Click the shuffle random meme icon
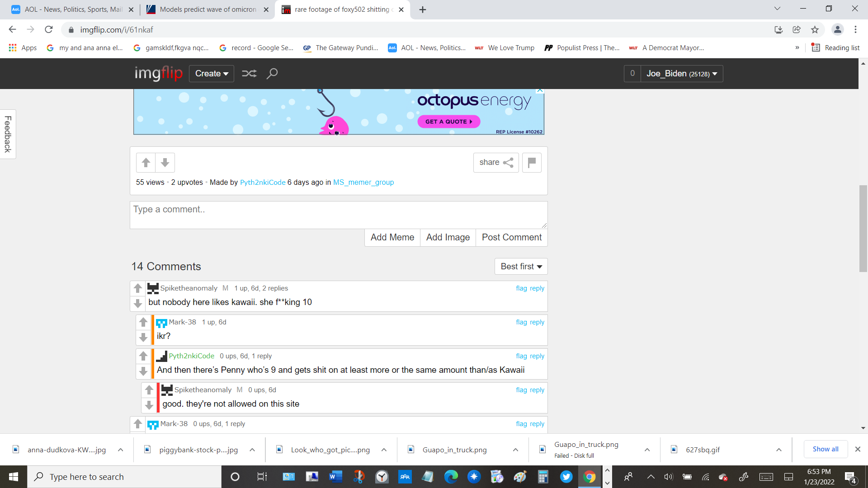 click(249, 74)
